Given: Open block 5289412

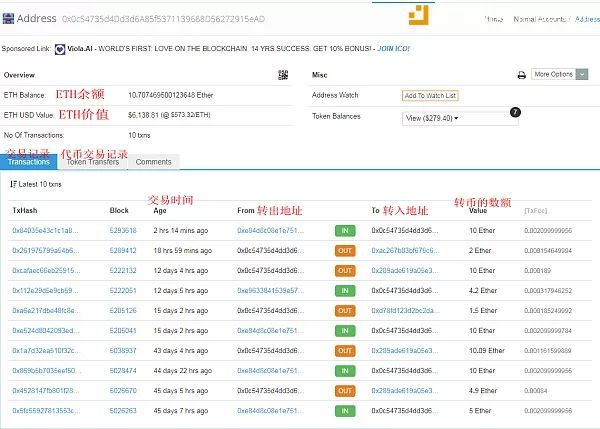Looking at the screenshot, I should tap(123, 251).
